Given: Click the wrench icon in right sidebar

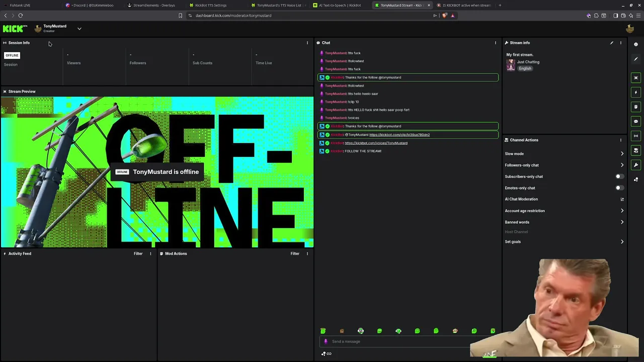Looking at the screenshot, I should click(x=636, y=165).
